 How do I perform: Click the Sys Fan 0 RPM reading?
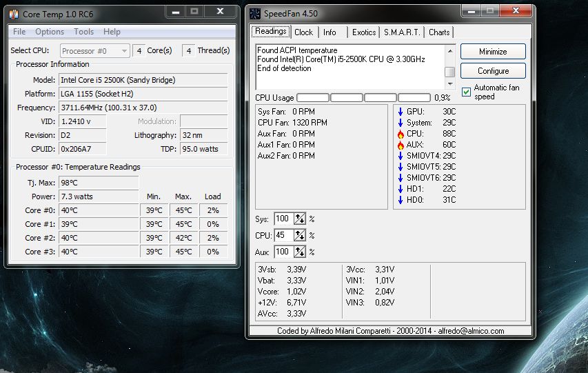click(x=286, y=112)
